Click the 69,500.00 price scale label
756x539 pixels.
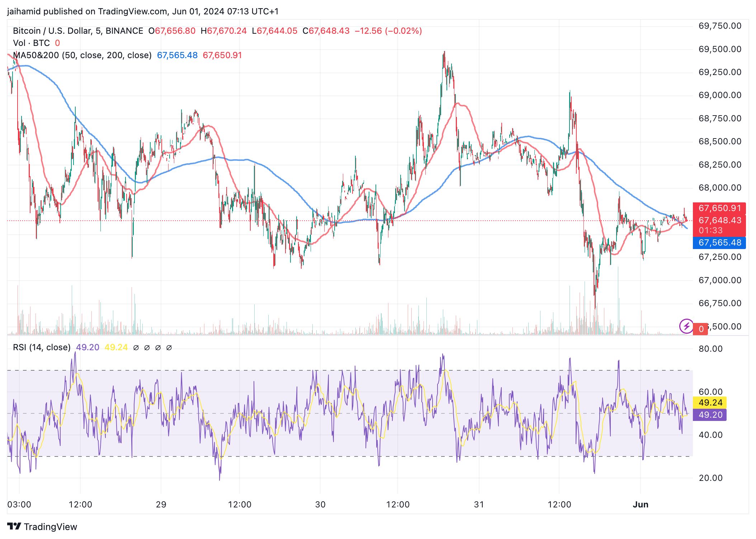(720, 49)
